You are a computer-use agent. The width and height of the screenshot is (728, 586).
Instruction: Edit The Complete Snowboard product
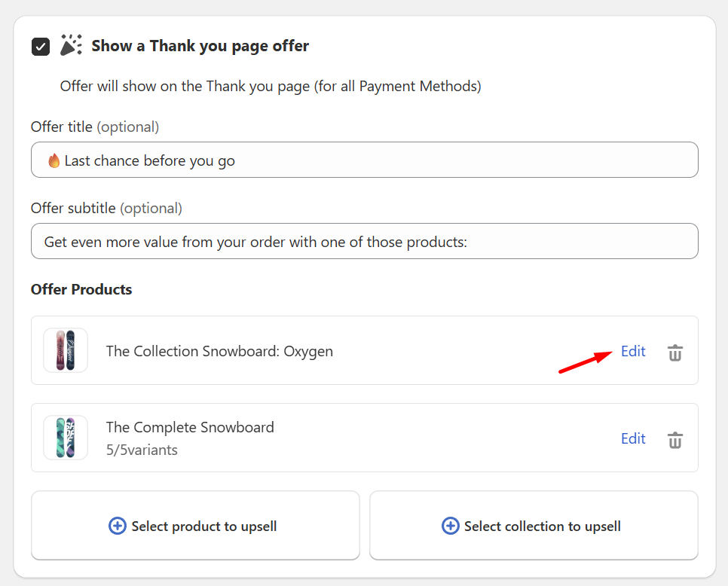coord(633,438)
